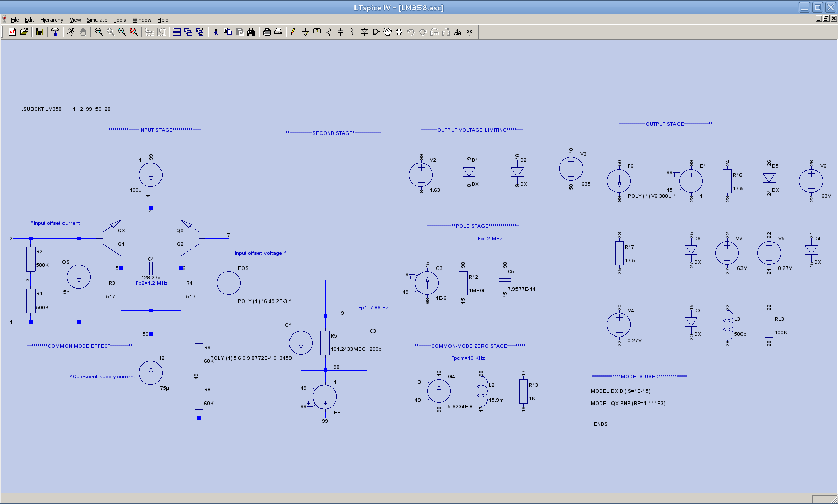Open the File menu
Screen dimensions: 838x504
click(x=15, y=20)
